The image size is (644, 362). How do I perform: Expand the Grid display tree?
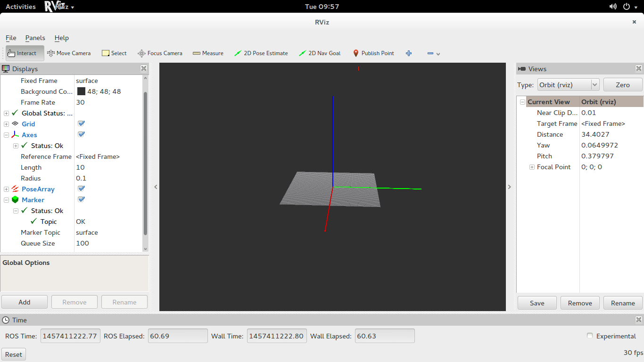click(x=6, y=124)
